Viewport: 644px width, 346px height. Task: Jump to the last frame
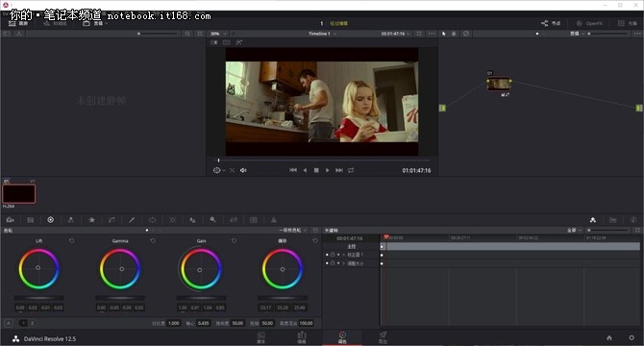click(339, 170)
